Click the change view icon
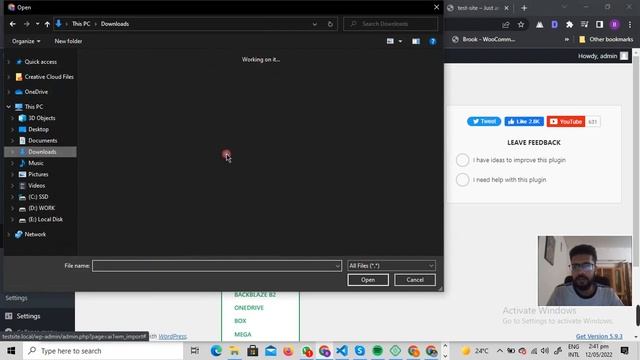Image resolution: width=640 pixels, height=360 pixels. [x=390, y=41]
